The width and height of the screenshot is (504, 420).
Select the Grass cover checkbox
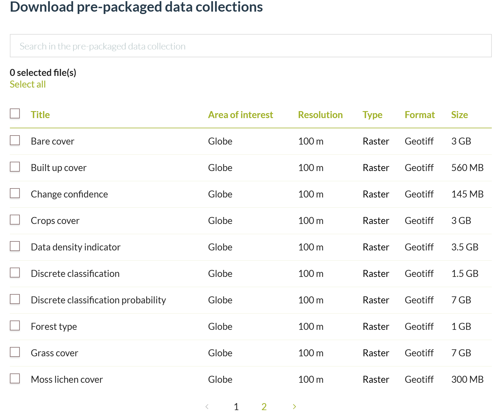pyautogui.click(x=15, y=352)
